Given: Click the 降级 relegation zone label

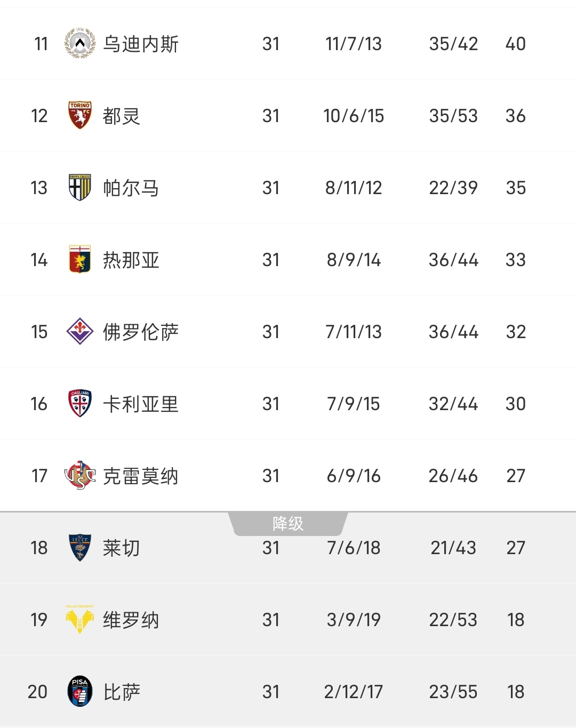Looking at the screenshot, I should [288, 523].
